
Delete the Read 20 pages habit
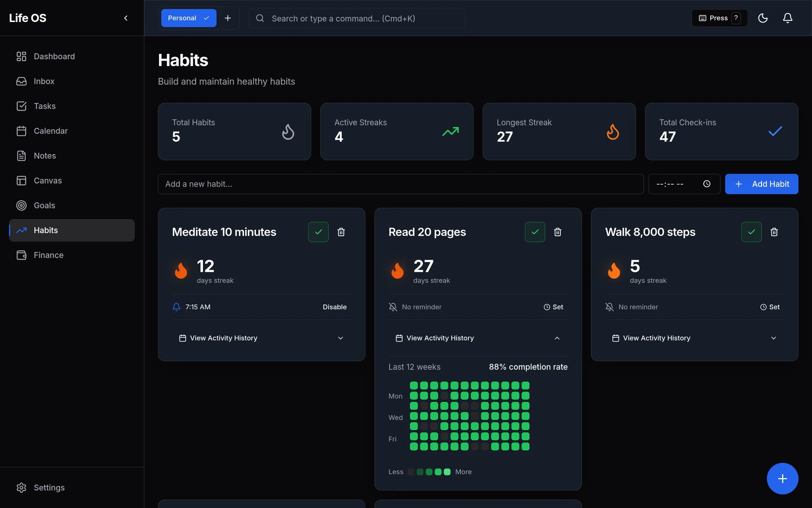pyautogui.click(x=558, y=232)
